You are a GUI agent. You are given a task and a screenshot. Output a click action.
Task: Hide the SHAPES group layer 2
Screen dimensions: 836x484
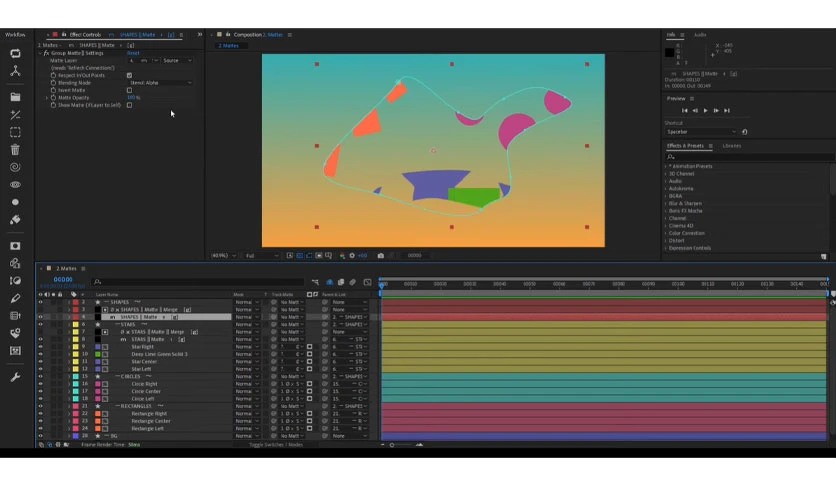(x=41, y=302)
